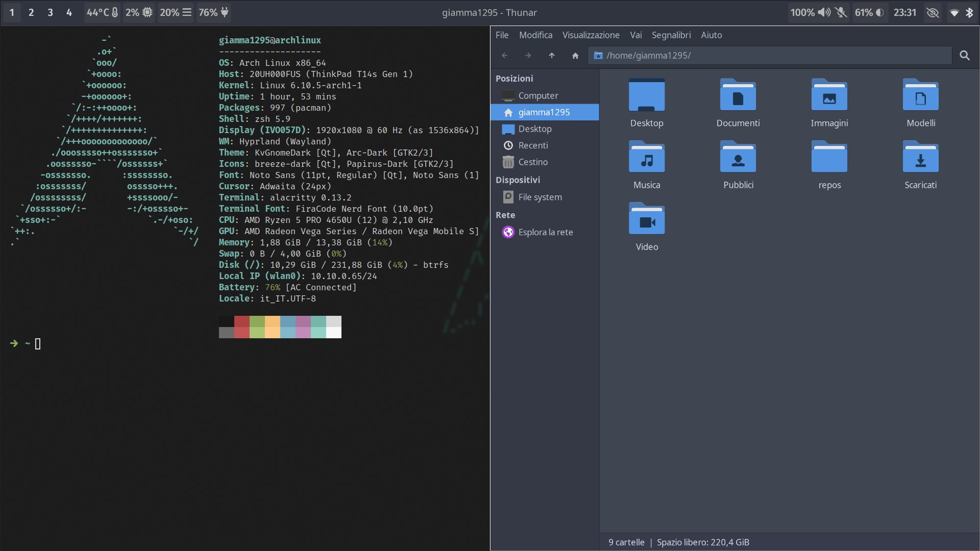980x551 pixels.
Task: Click the search magnifier icon
Action: tap(965, 56)
